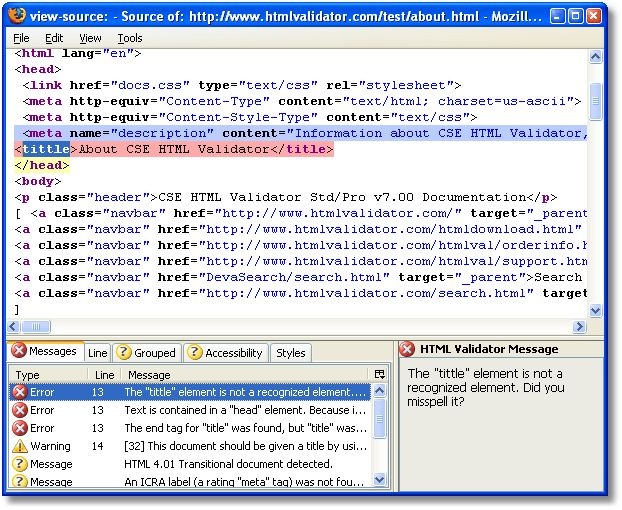Click the question icon beside HTML 4.01 Transitional message
The height and width of the screenshot is (510, 622).
point(20,465)
